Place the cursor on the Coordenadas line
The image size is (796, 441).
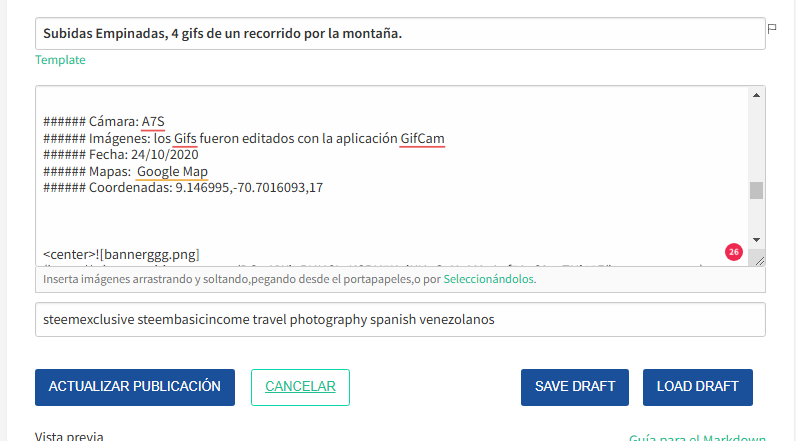(183, 188)
